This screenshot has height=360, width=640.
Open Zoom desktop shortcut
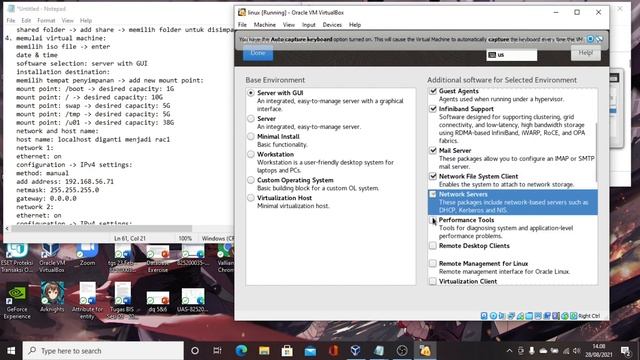pyautogui.click(x=87, y=256)
